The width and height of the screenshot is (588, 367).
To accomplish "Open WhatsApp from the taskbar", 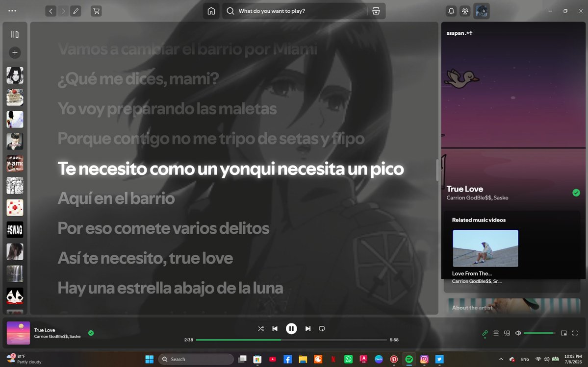I will coord(348,359).
